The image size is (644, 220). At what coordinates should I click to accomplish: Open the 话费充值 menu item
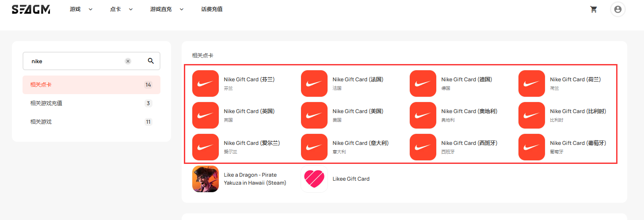(212, 9)
